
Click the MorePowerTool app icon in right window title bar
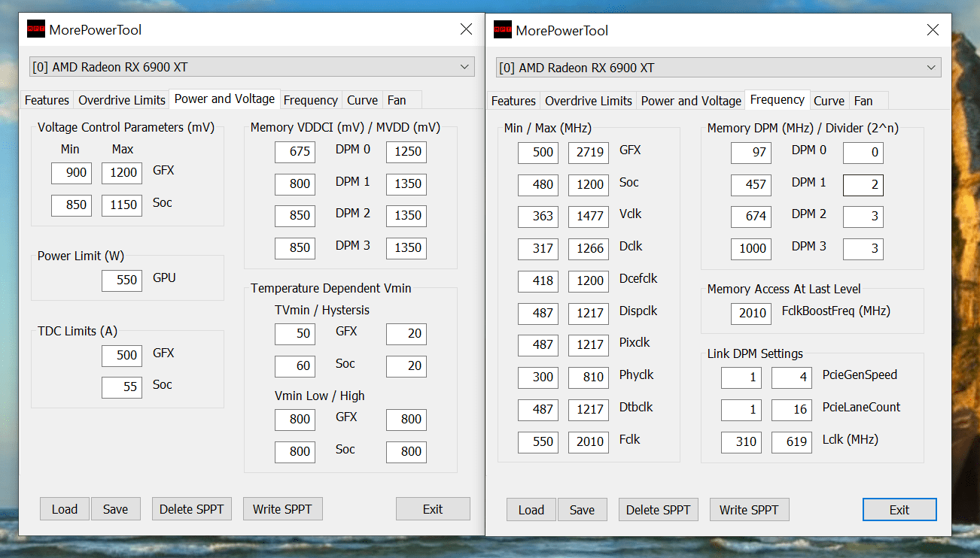coord(502,30)
